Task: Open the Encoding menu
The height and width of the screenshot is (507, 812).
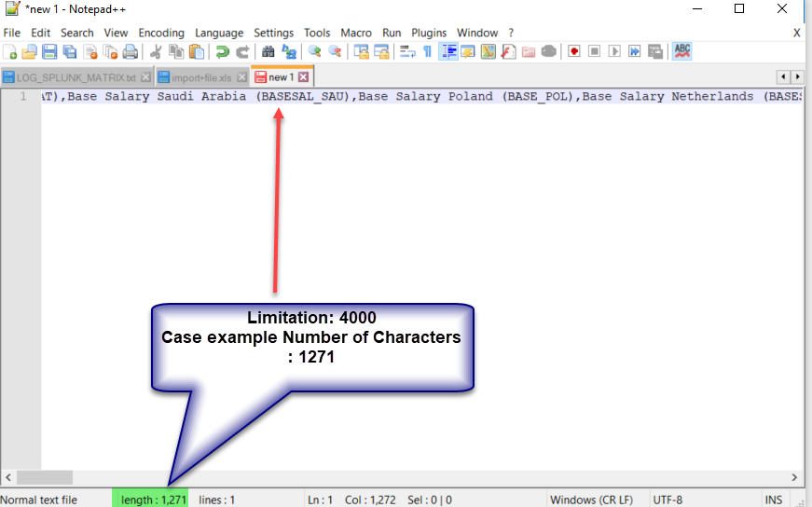Action: [x=161, y=33]
